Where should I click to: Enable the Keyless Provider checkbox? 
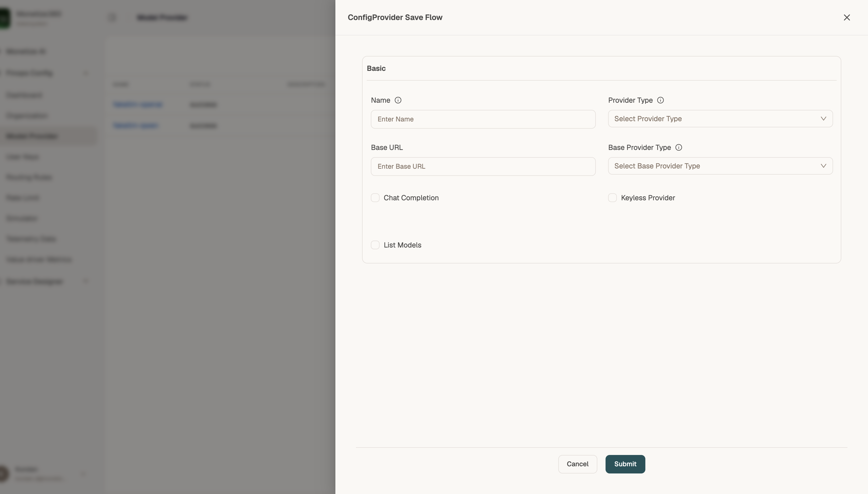tap(612, 198)
